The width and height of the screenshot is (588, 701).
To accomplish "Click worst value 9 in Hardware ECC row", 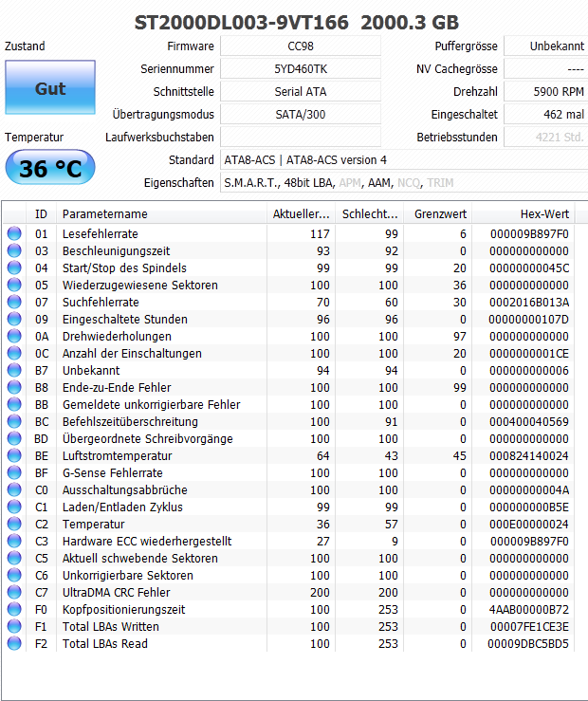I will 395,542.
